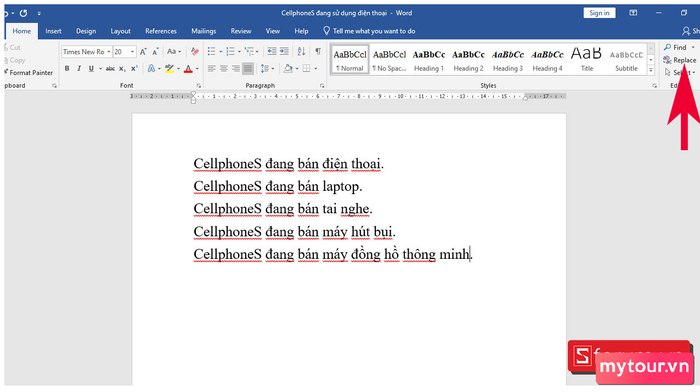Image resolution: width=700 pixels, height=392 pixels.
Task: Click the Increase Indent icon
Action: pyautogui.click(x=284, y=52)
